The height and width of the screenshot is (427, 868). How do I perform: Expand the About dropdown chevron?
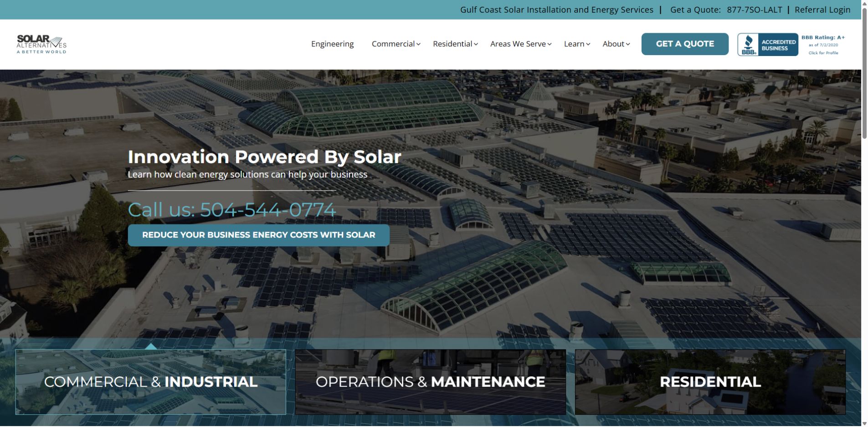[x=628, y=44]
